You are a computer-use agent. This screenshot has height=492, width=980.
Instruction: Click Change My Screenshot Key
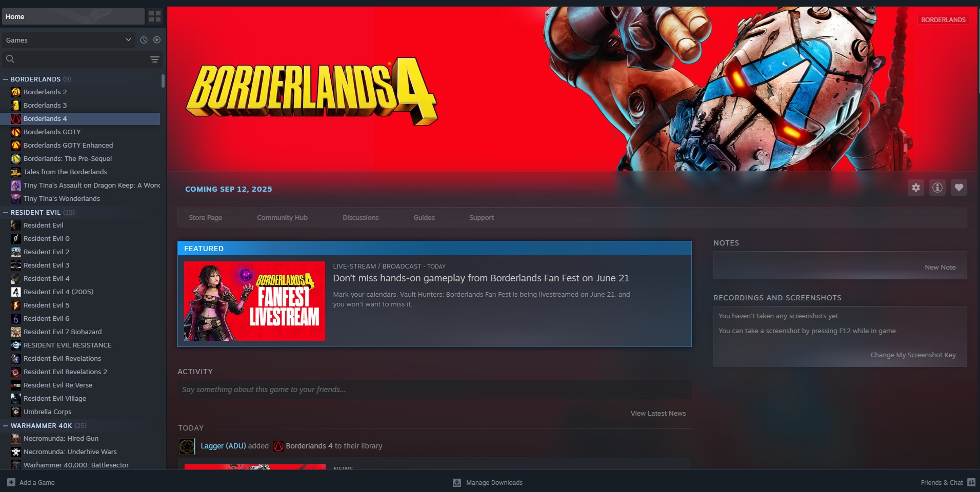[913, 355]
